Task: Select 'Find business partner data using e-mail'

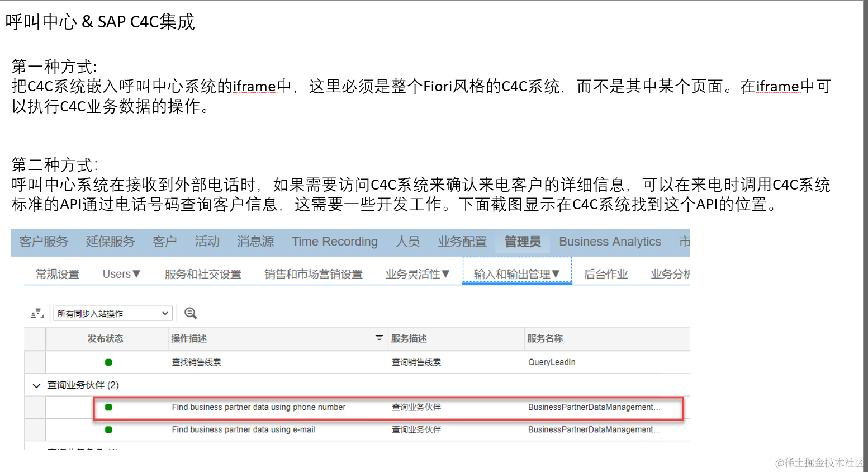Action: pyautogui.click(x=244, y=429)
